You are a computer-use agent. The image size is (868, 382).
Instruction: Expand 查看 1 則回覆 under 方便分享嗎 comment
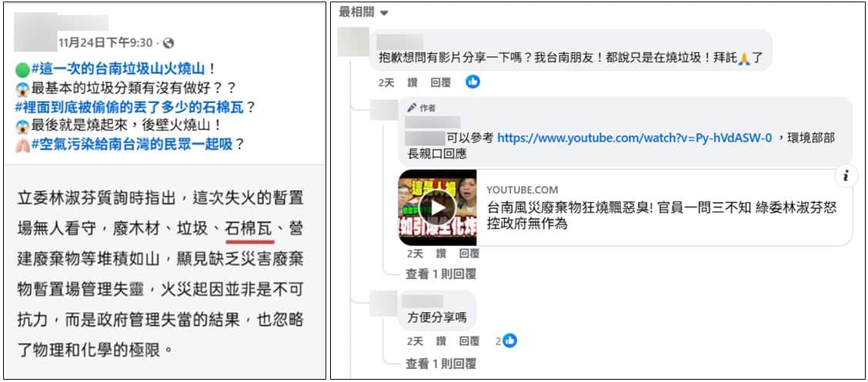[x=441, y=364]
